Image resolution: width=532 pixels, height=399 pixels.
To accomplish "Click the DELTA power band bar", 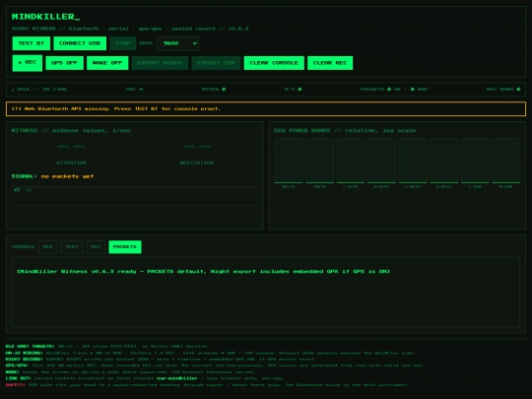I will [289, 161].
